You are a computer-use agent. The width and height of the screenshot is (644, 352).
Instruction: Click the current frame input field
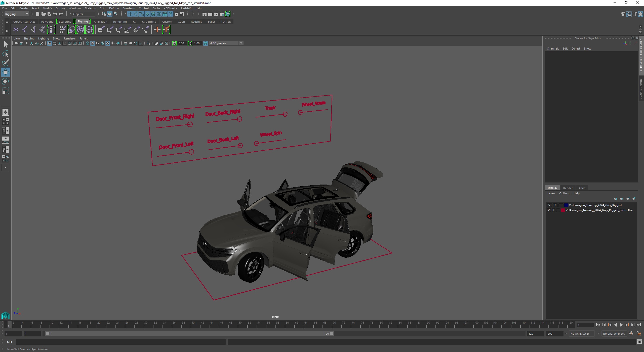(585, 325)
